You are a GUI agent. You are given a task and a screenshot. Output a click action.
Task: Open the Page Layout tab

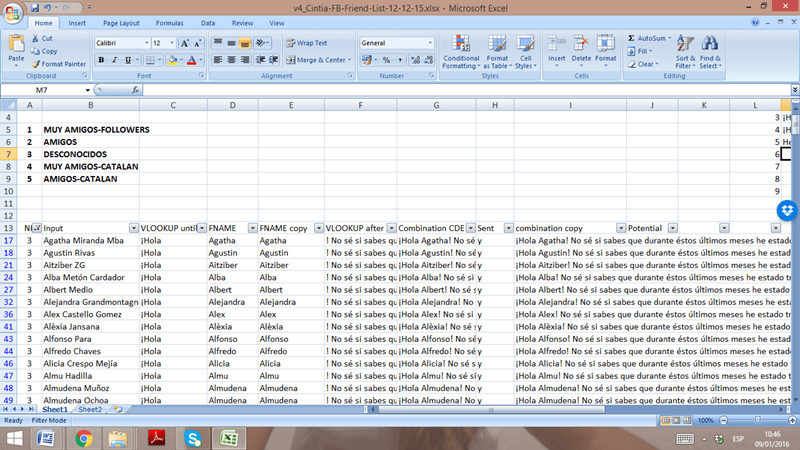(x=121, y=21)
